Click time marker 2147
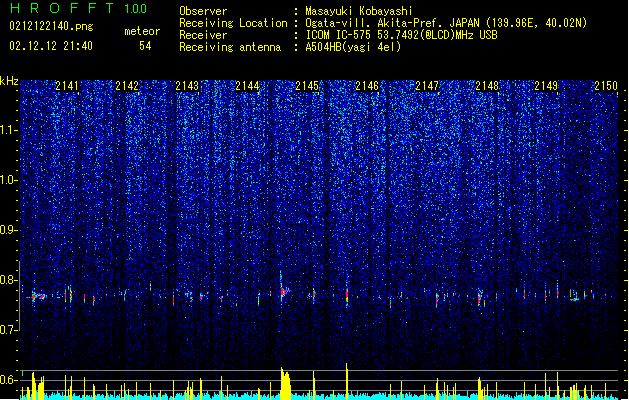The width and height of the screenshot is (629, 400). [x=427, y=85]
